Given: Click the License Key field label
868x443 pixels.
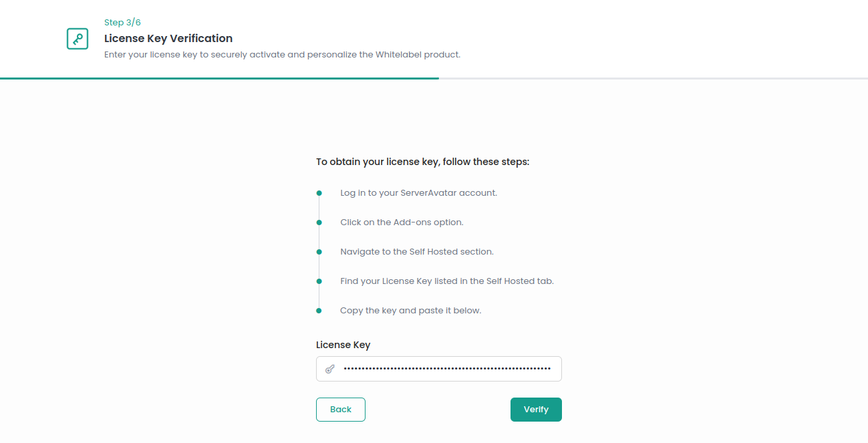Looking at the screenshot, I should click(343, 345).
